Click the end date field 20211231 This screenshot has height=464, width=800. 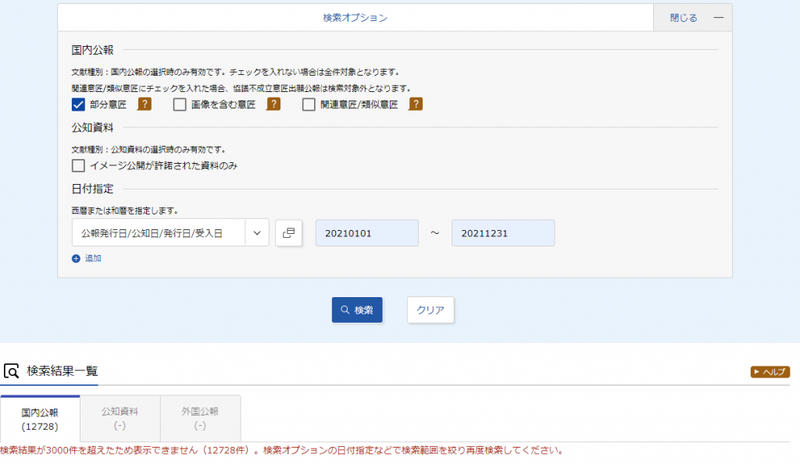[x=503, y=233]
